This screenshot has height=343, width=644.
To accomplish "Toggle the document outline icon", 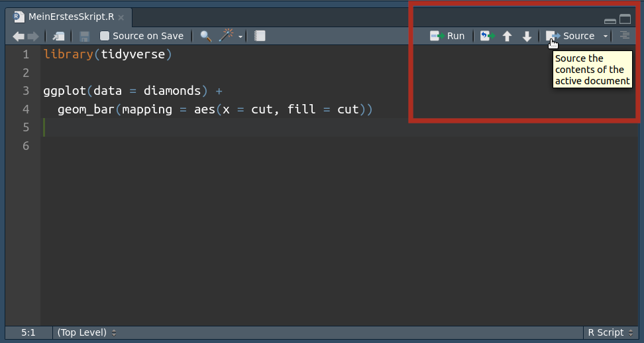I will pos(625,36).
